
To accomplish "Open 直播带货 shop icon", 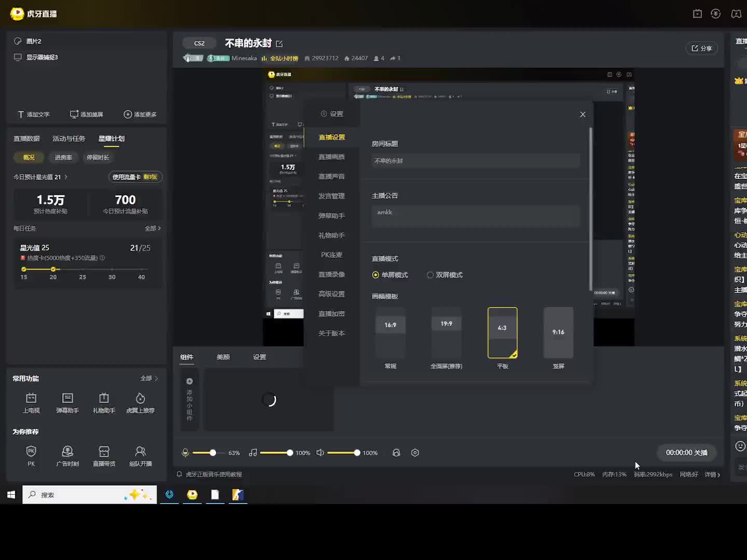I will click(x=104, y=452).
